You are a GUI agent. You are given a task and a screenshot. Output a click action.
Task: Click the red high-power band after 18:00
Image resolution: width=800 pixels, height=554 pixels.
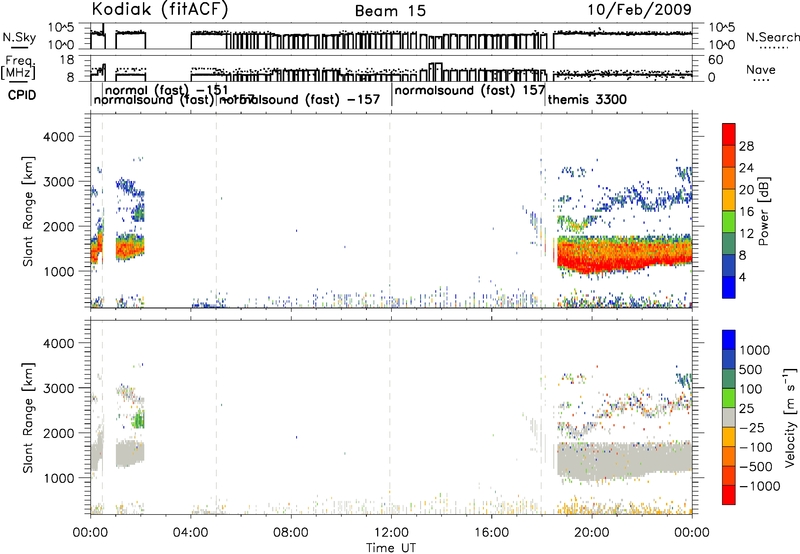coord(623,255)
